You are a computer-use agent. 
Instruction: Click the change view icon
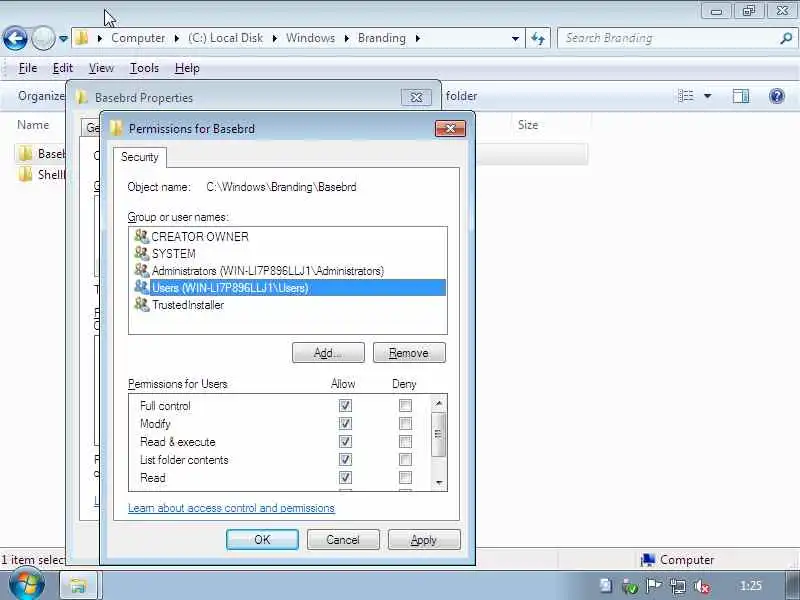(x=686, y=96)
